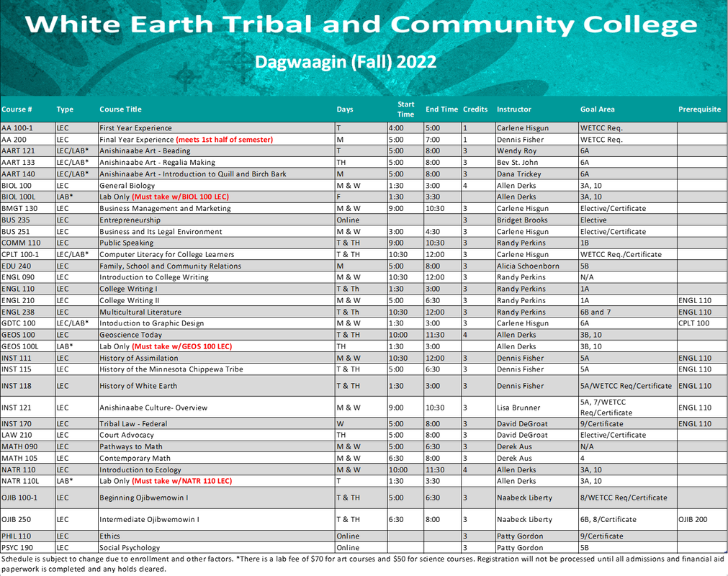Click 'Anishinaabe Culture- Overview' title
The image size is (728, 576).
[153, 408]
